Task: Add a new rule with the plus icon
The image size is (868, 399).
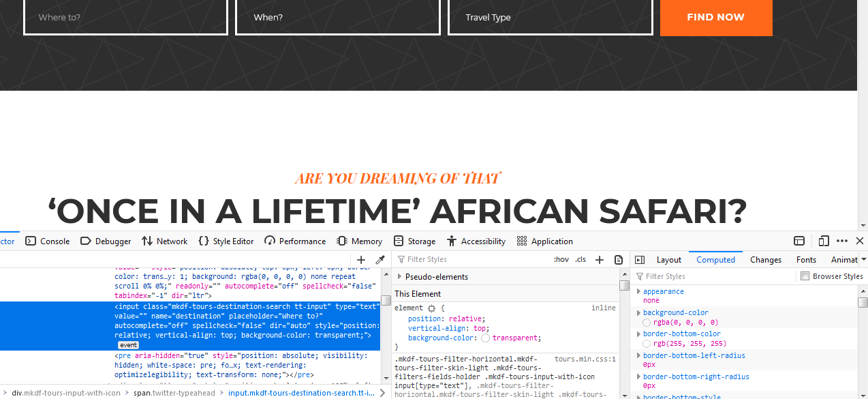Action: 600,260
